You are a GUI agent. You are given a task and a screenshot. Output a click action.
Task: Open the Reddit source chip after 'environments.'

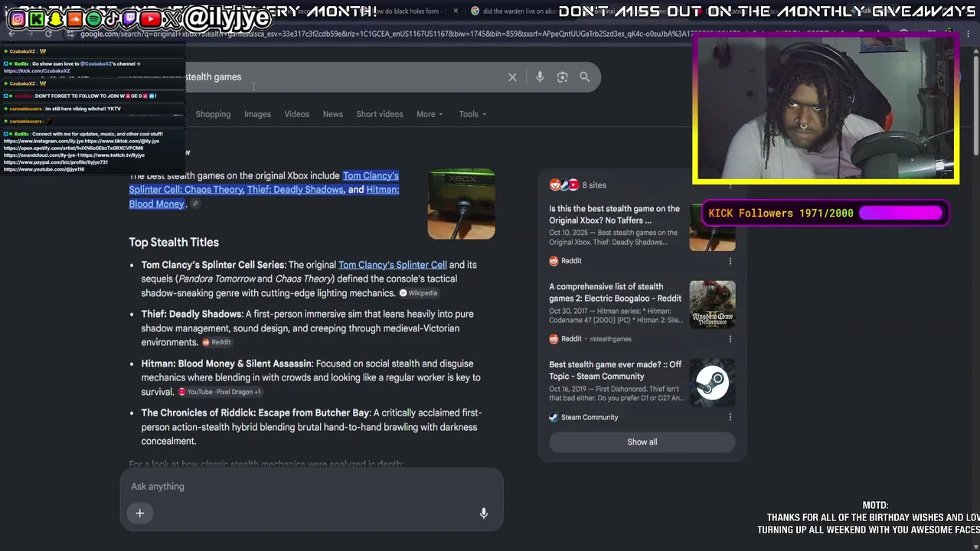tap(216, 342)
